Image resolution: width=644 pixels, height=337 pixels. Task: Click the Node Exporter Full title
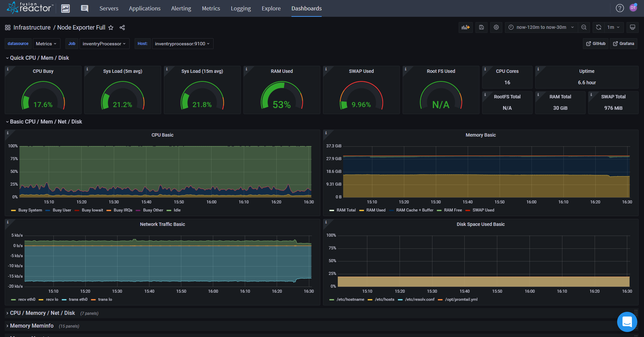[x=81, y=28]
